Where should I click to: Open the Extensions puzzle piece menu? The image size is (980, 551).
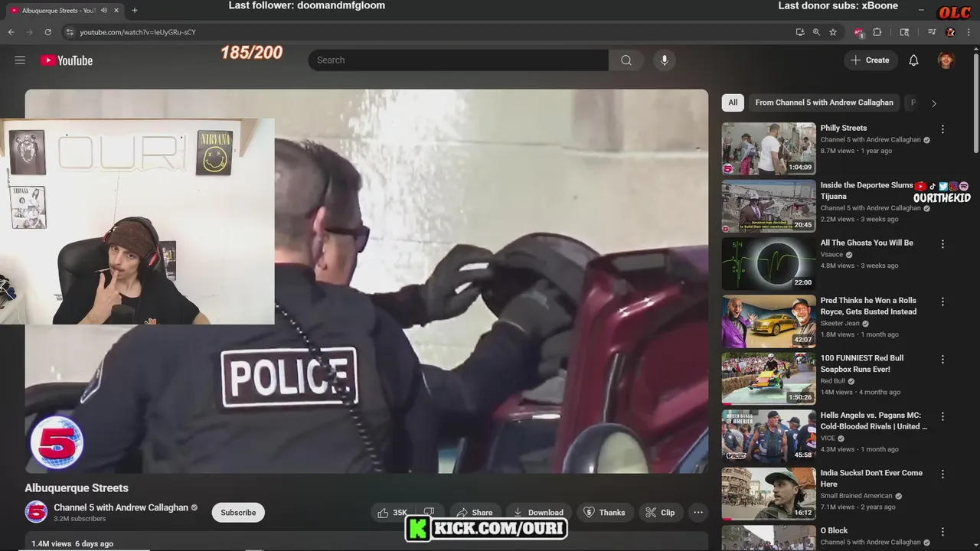[877, 32]
